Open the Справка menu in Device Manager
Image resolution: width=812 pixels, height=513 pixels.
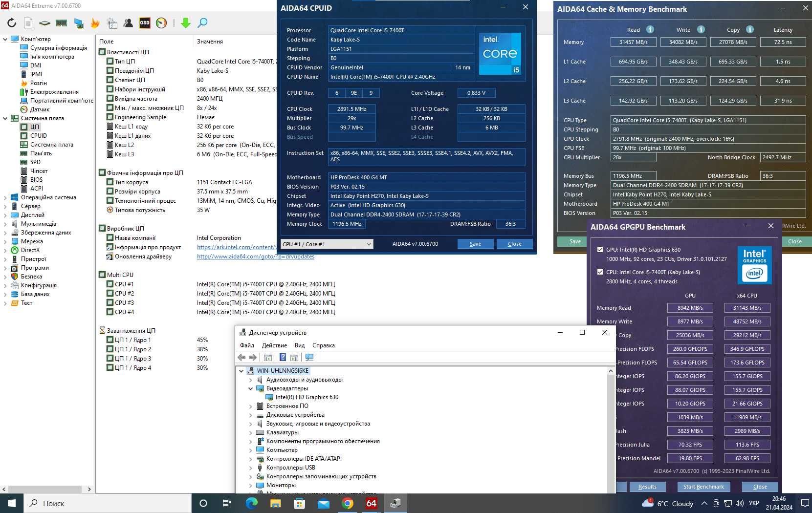pyautogui.click(x=324, y=345)
